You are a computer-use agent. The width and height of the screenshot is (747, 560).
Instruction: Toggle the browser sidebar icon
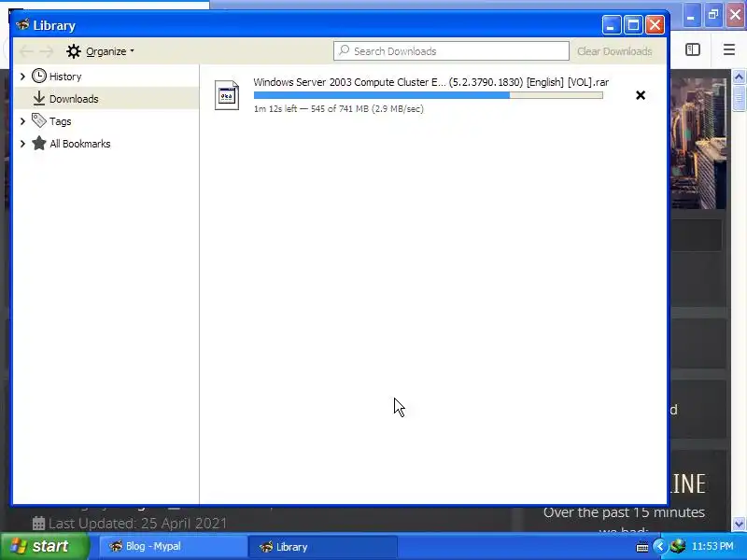[693, 49]
